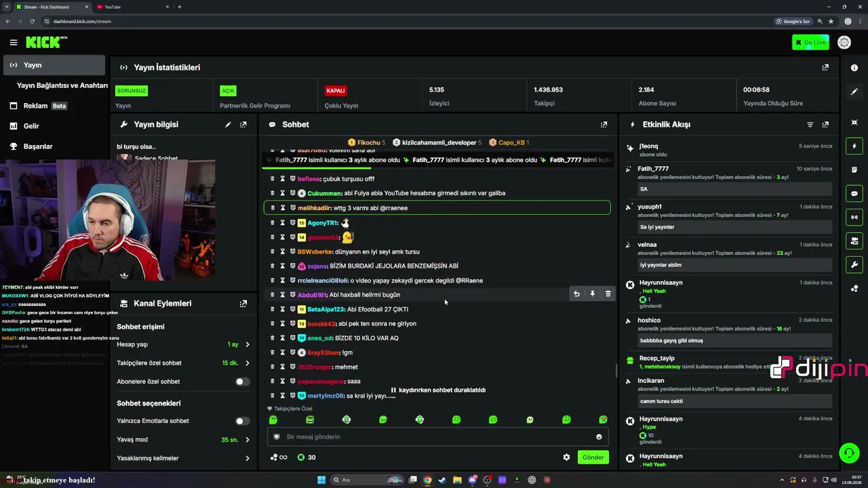Toggle Yalnızca Emotlarla sohbet switch
This screenshot has width=868, height=488.
241,421
